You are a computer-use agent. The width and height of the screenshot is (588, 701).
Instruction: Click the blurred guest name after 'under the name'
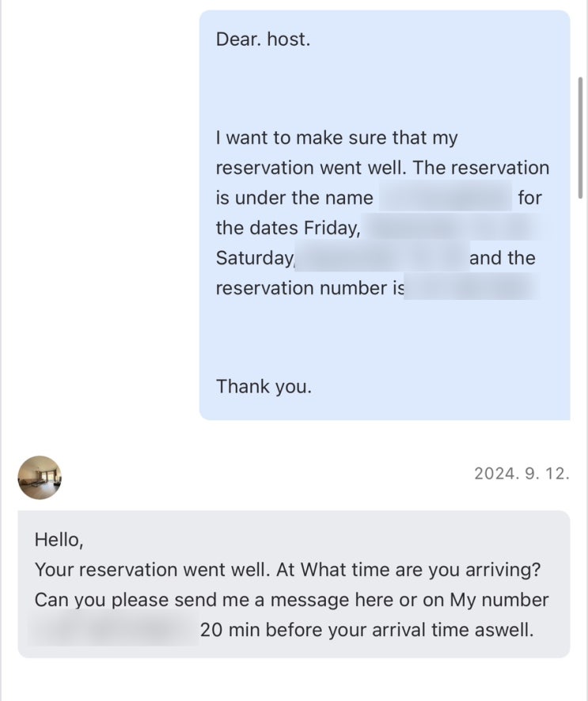click(445, 197)
